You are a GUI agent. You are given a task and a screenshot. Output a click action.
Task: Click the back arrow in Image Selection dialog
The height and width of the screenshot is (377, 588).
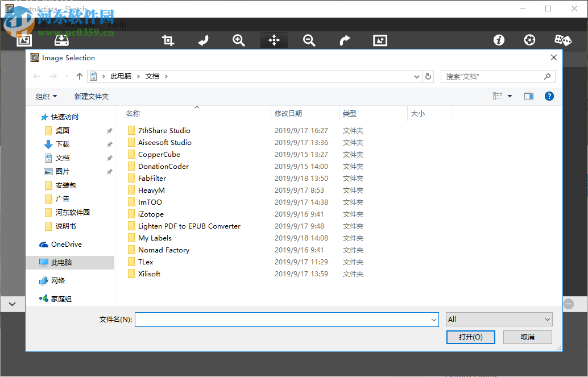coord(37,77)
